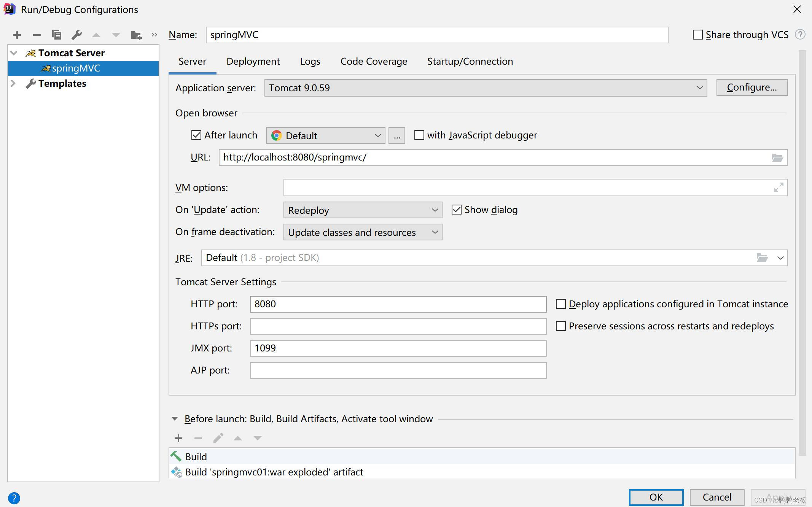Toggle Share through VCS checkbox
The image size is (812, 507).
(x=697, y=35)
